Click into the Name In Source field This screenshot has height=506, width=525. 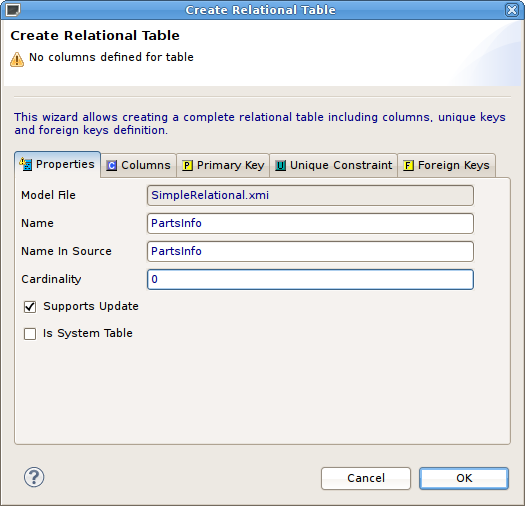(x=310, y=251)
